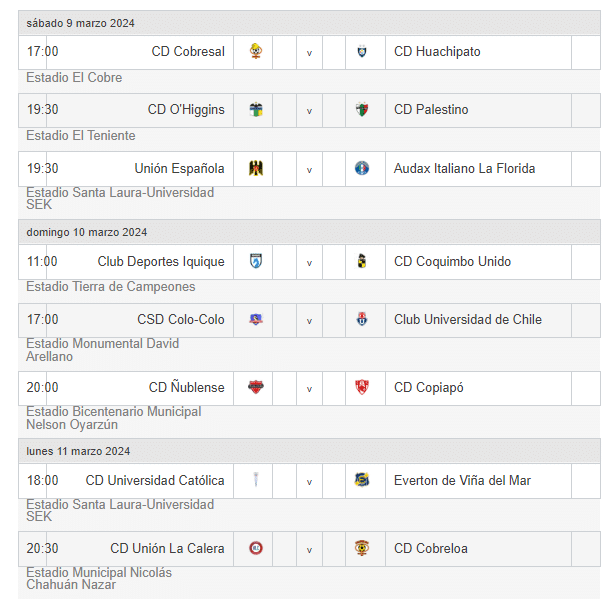This screenshot has width=616, height=606.
Task: Open the Club Deportes Iquique team link
Action: point(161,262)
